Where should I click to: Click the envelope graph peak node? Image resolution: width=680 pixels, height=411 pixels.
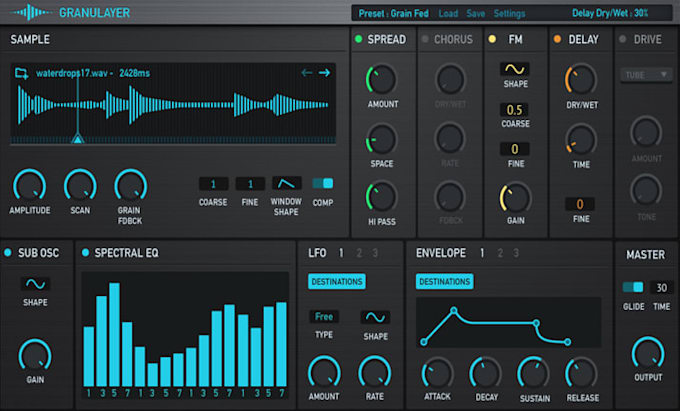(454, 310)
